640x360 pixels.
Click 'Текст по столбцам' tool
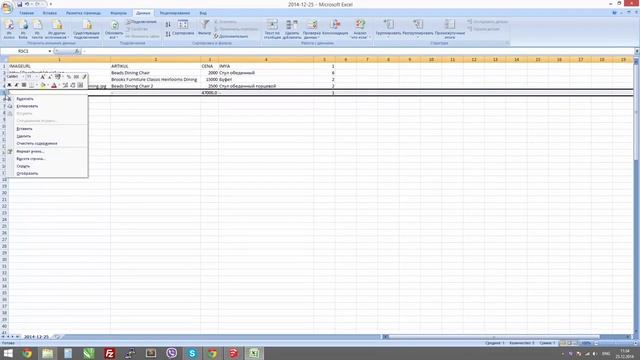pyautogui.click(x=272, y=29)
